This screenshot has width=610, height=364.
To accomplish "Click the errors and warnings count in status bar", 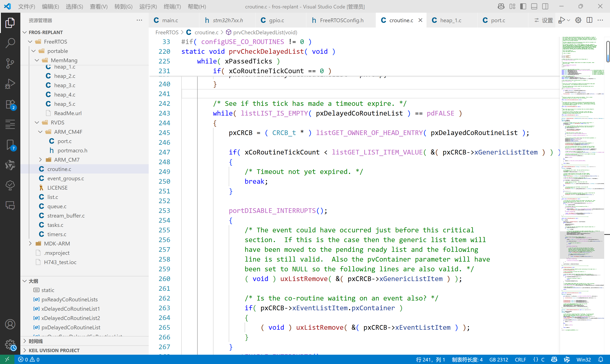I will tap(29, 359).
